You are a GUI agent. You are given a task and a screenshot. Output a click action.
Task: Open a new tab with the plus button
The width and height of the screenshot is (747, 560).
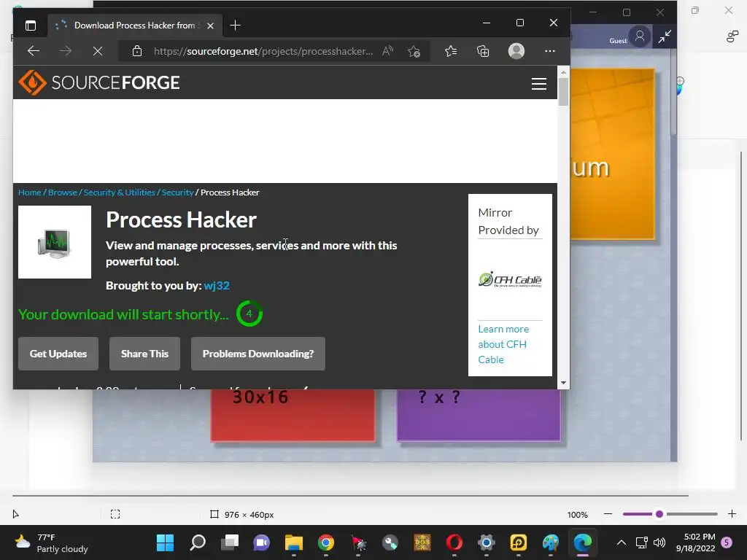(236, 26)
